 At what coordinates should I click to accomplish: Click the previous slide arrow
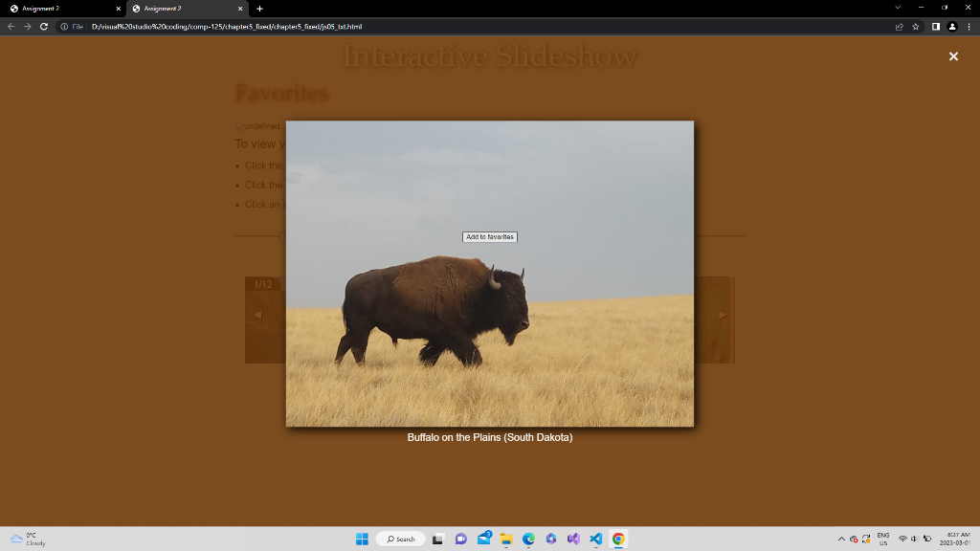[x=256, y=314]
